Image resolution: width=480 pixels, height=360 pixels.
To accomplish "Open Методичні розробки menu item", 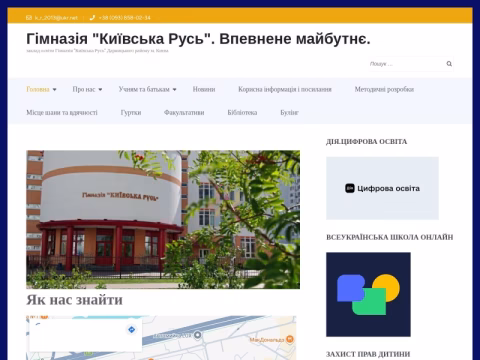I will coord(384,89).
